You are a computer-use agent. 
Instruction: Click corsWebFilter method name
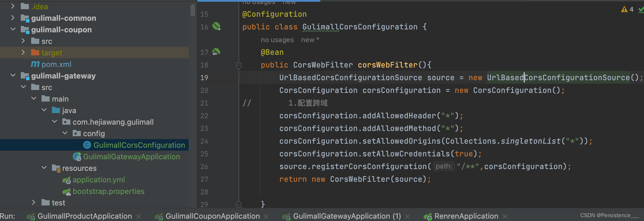point(388,65)
